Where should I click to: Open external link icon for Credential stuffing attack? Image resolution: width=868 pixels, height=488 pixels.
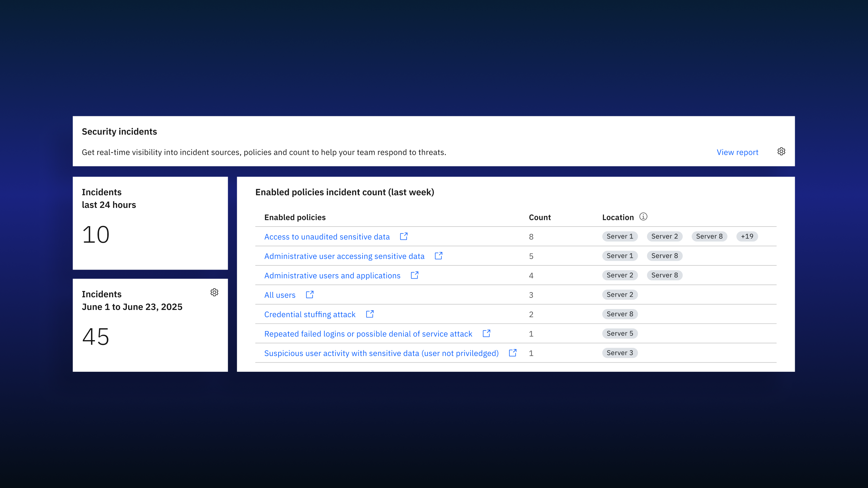[x=370, y=314]
